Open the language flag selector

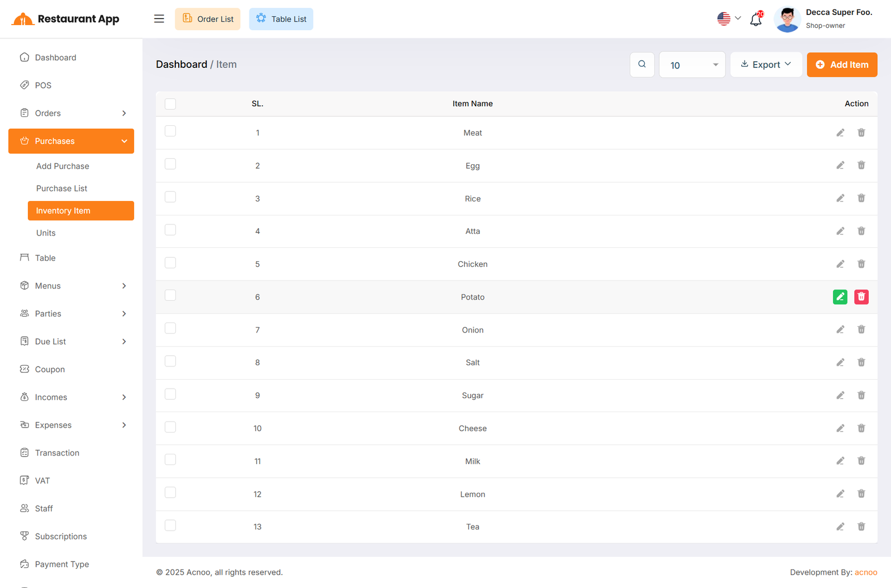728,19
